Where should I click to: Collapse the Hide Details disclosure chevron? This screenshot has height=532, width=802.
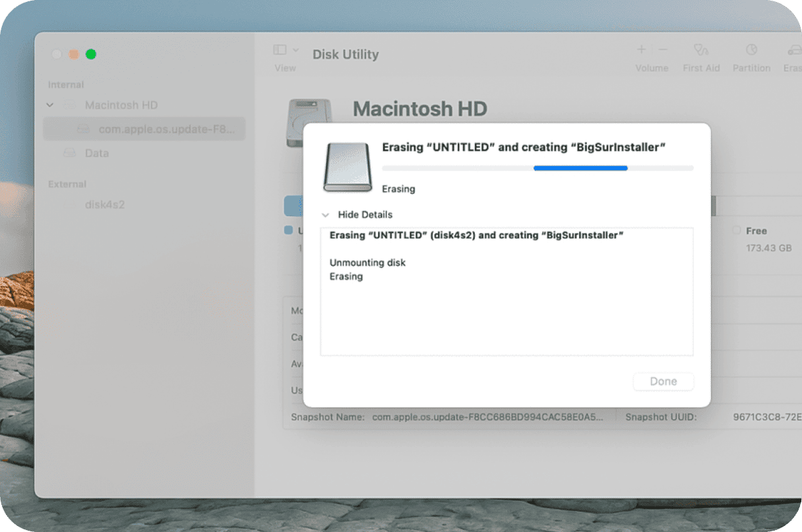325,215
